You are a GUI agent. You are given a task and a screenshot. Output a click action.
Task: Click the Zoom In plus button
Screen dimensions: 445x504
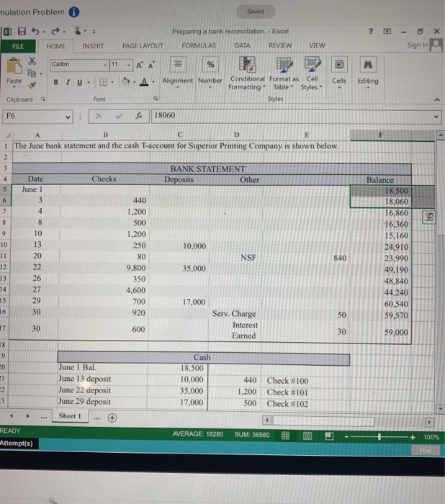pyautogui.click(x=413, y=437)
